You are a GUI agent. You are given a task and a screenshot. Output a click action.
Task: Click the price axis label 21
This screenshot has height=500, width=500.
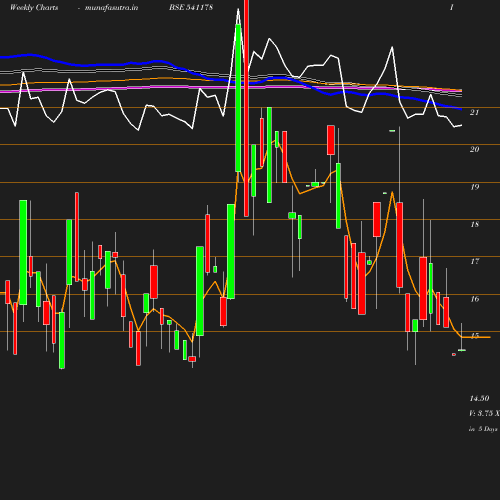474,112
